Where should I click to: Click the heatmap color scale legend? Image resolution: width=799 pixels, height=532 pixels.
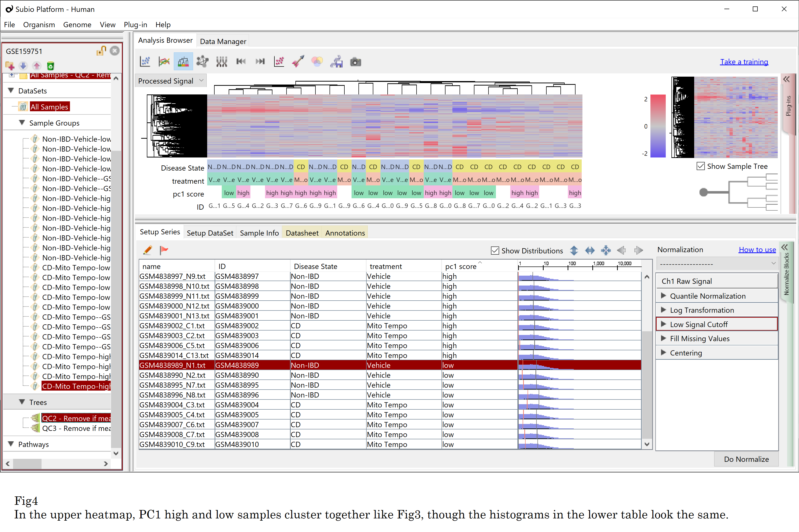[658, 126]
